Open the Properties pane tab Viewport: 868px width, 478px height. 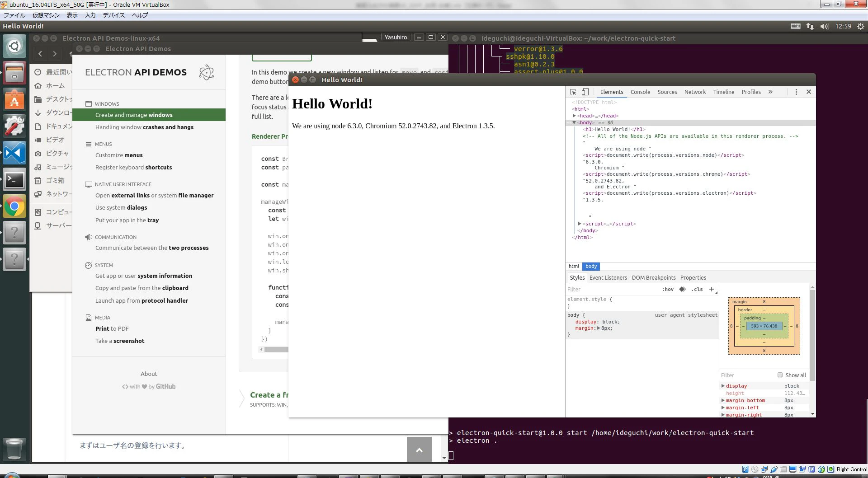(693, 278)
